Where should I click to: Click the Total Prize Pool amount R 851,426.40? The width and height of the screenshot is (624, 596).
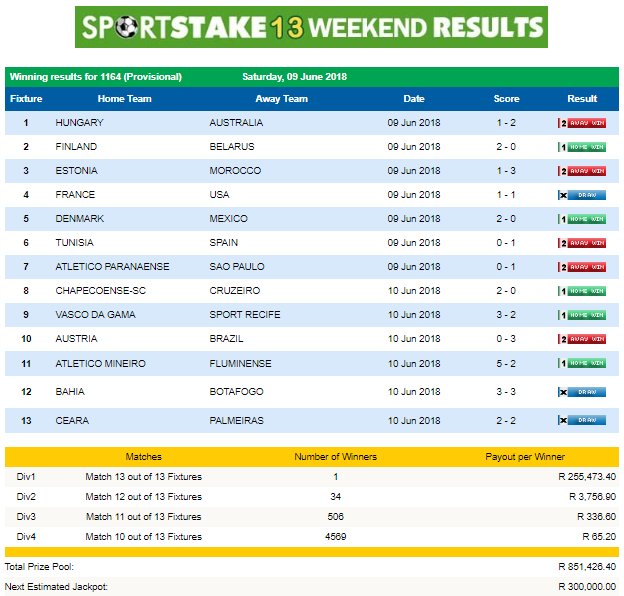pyautogui.click(x=587, y=567)
